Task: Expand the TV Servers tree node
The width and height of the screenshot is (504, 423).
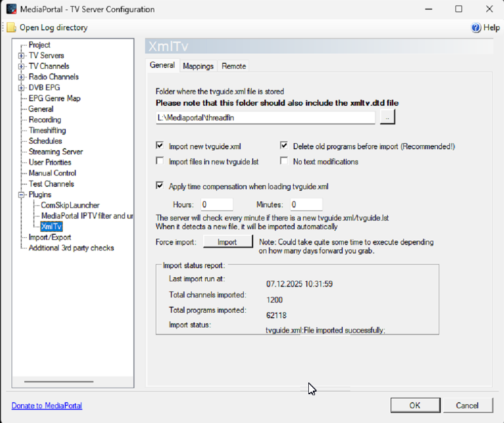Action: click(21, 56)
